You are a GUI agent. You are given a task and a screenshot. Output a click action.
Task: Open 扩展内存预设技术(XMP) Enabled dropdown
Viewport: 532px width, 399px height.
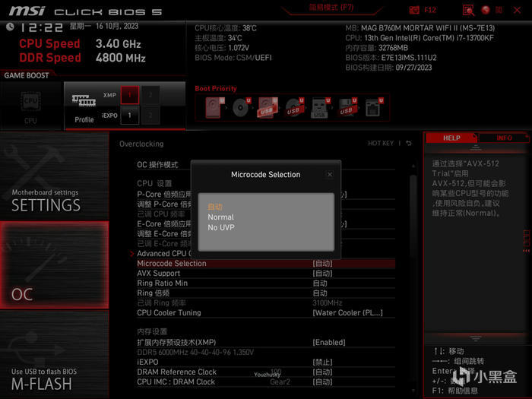tap(329, 342)
